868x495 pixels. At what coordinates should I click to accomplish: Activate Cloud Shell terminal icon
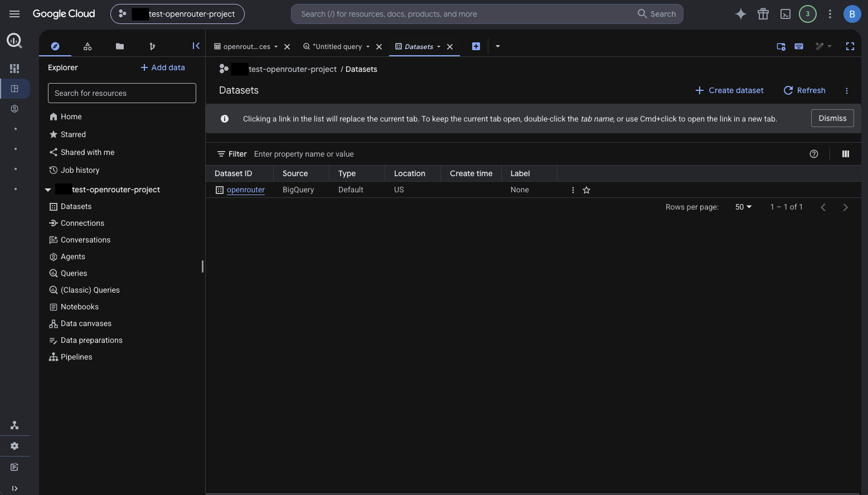tap(785, 14)
